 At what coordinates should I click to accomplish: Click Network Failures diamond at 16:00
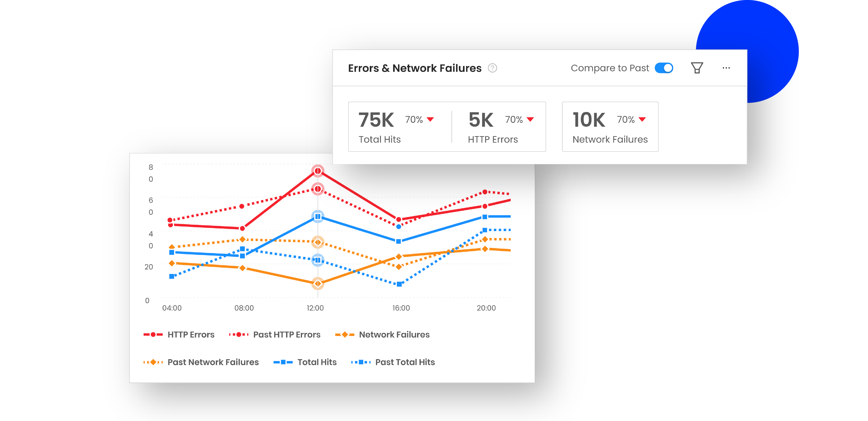pos(399,257)
